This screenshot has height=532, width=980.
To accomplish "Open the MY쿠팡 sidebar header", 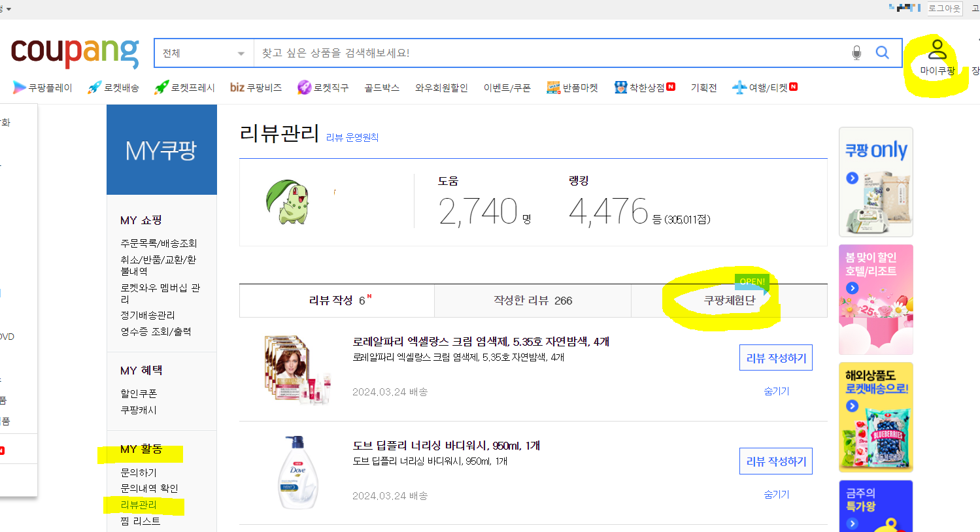I will pos(161,150).
